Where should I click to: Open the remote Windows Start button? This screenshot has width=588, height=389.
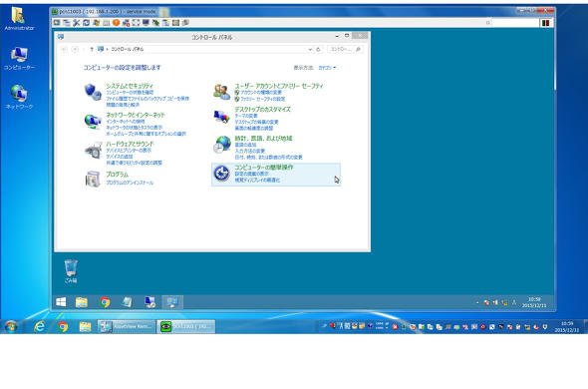61,302
